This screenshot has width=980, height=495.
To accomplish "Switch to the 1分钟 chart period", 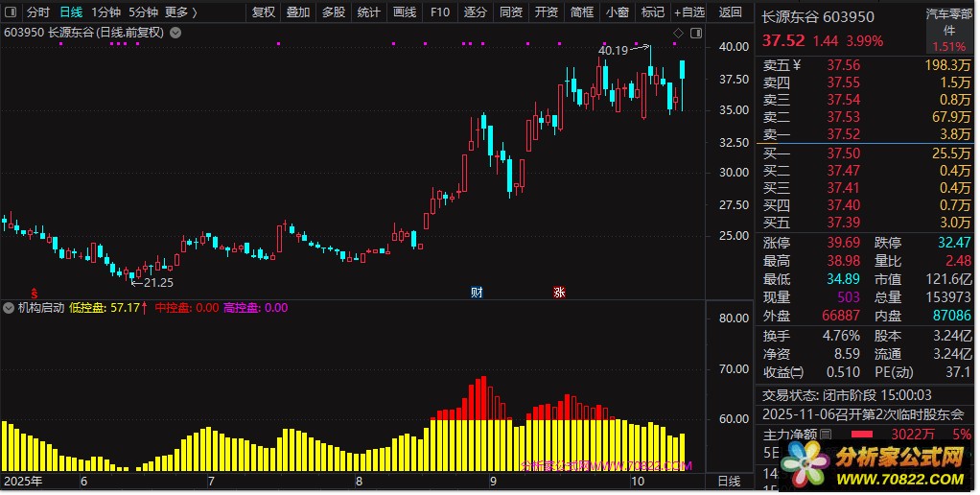I will tap(105, 12).
